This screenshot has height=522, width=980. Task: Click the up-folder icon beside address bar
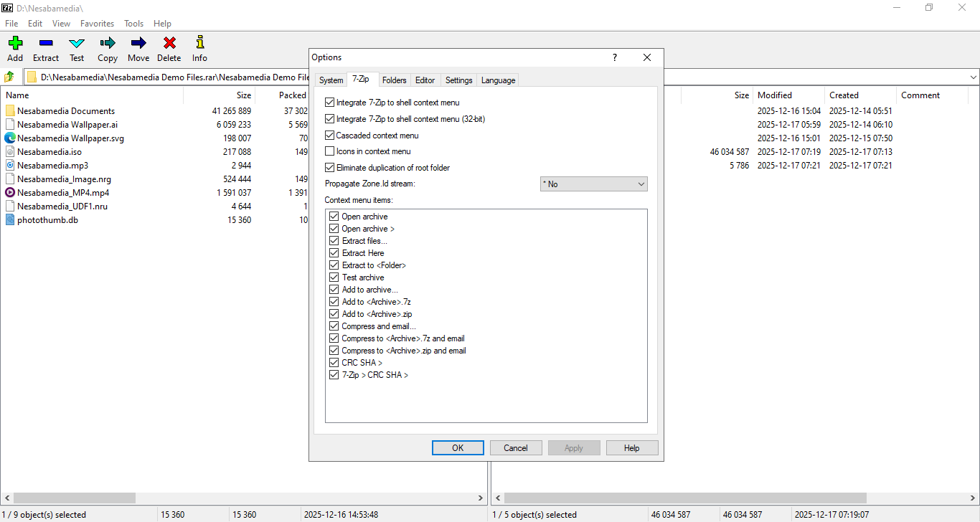9,77
